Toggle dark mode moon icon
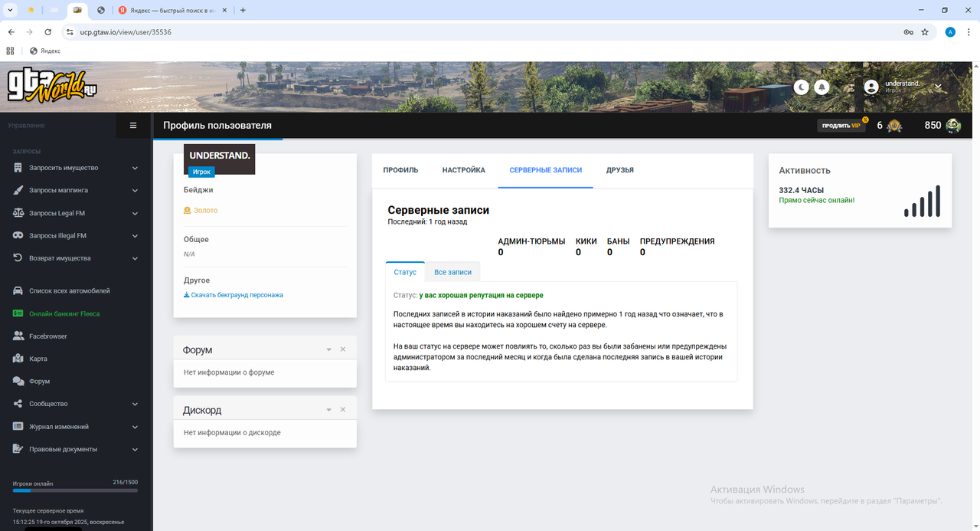This screenshot has height=531, width=980. 802,87
